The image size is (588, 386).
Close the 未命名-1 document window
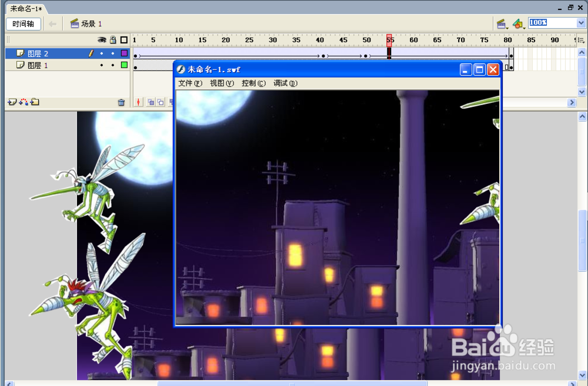[x=580, y=8]
